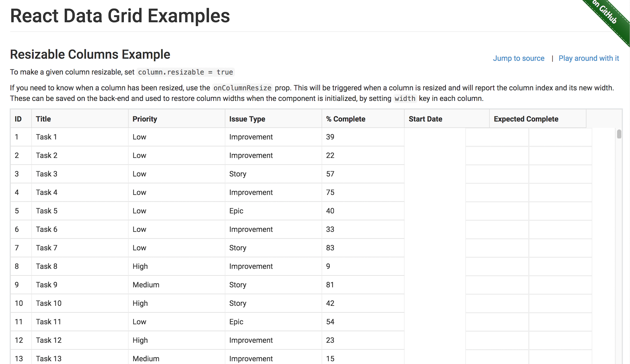This screenshot has height=364, width=630.
Task: Click the Issue Type column header
Action: (x=247, y=119)
